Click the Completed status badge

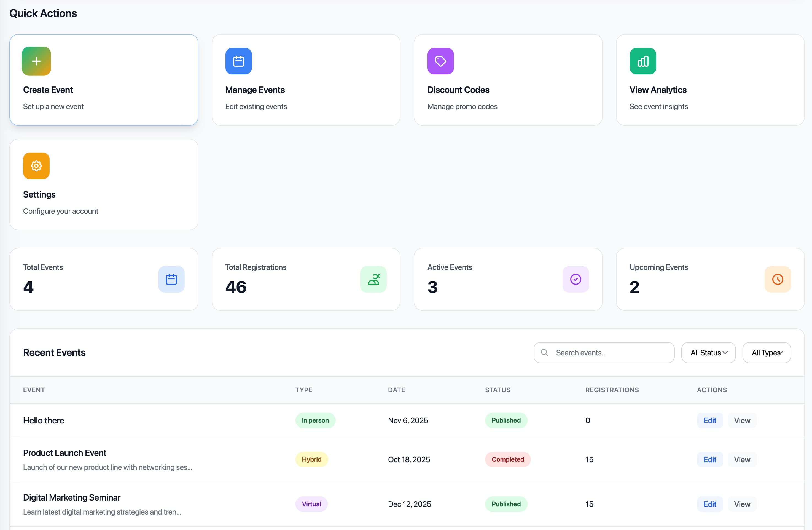point(507,460)
